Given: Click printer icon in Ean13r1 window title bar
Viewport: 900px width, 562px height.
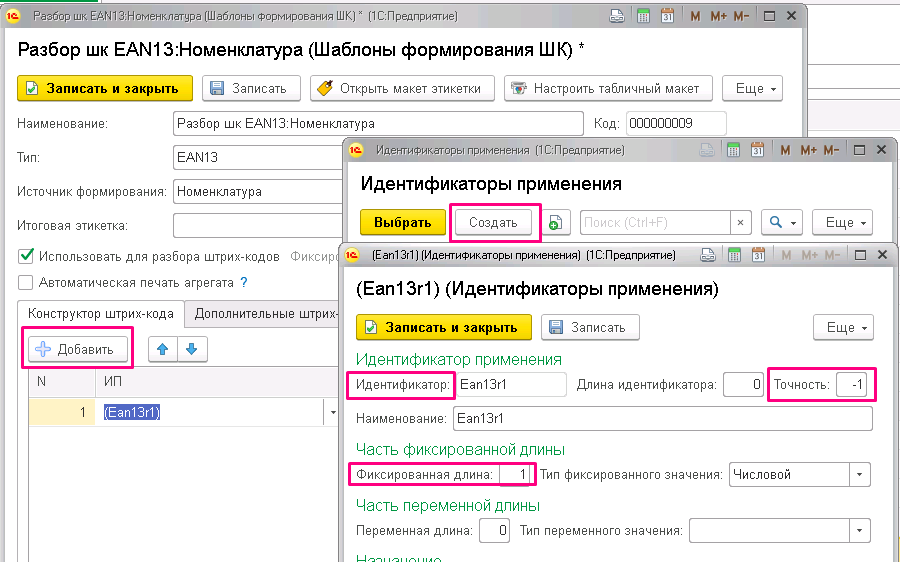Looking at the screenshot, I should 708,255.
